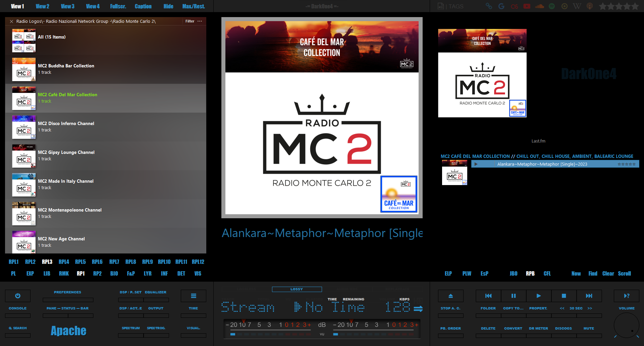Stop playback with the stop button

[x=564, y=296]
